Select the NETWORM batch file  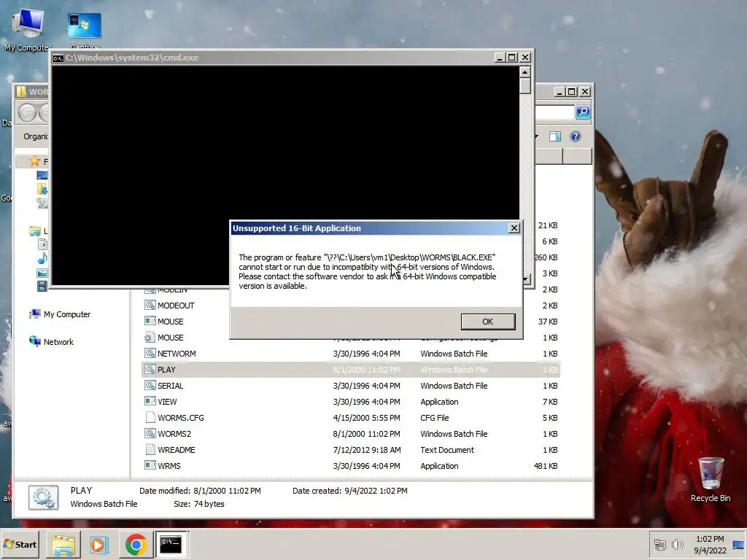coord(351,354)
